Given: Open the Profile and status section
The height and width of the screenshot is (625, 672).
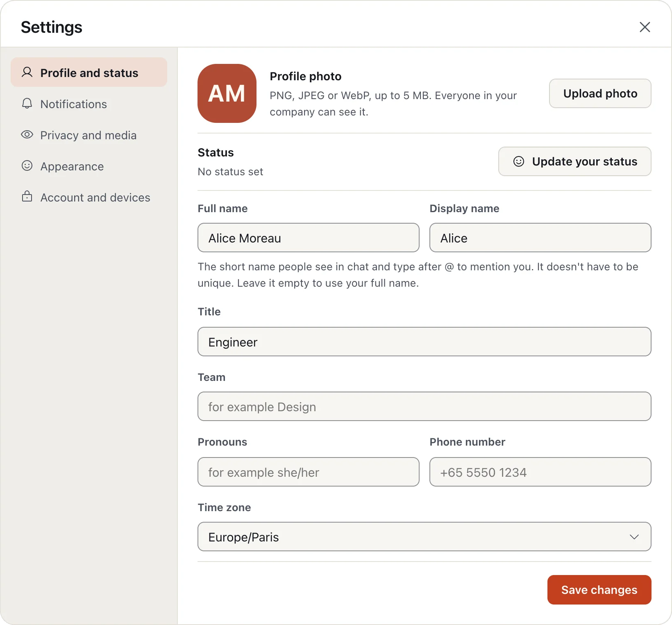Looking at the screenshot, I should click(x=89, y=72).
